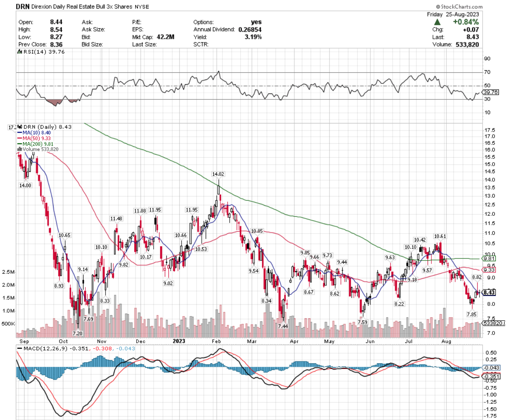Click the 10.61 July high price label
The image size is (509, 420).
pyautogui.click(x=440, y=236)
